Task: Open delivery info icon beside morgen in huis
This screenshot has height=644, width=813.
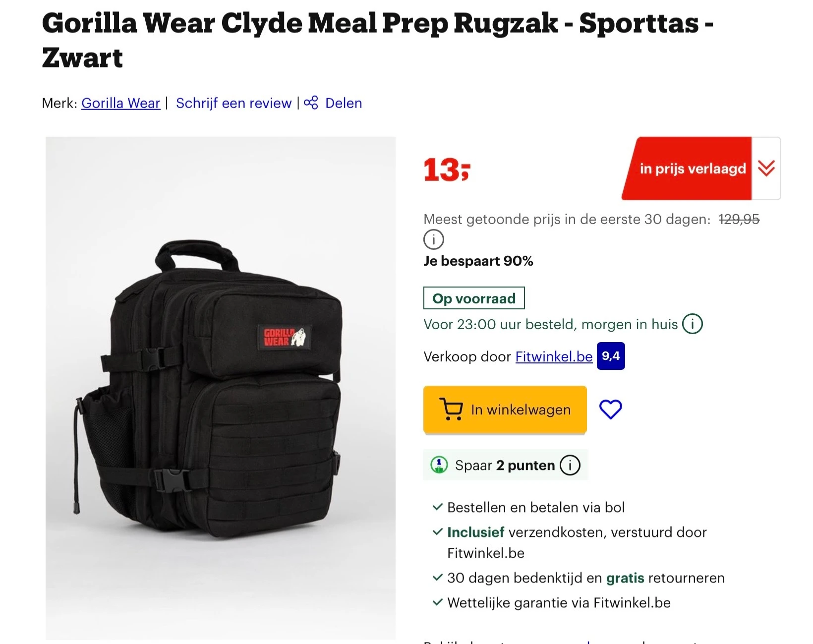Action: point(693,324)
